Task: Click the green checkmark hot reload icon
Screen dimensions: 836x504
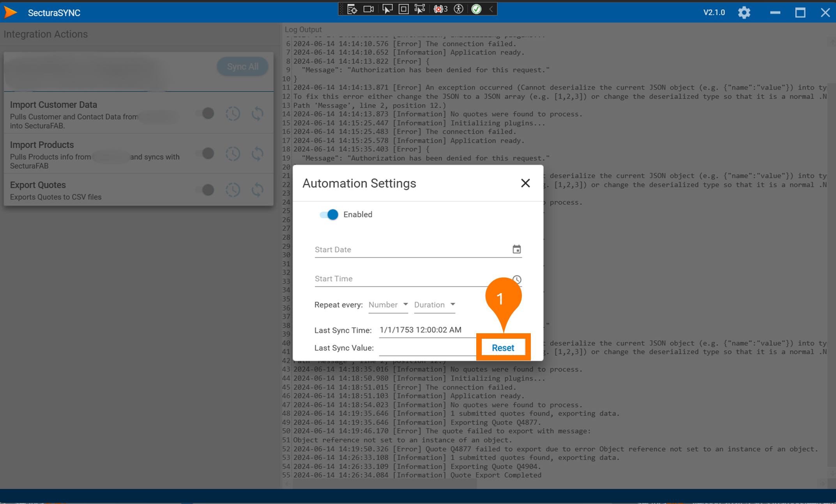Action: point(476,9)
